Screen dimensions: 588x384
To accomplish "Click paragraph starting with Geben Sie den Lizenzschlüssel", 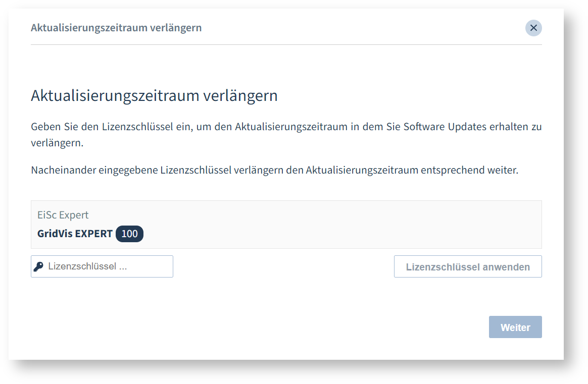I will 286,135.
